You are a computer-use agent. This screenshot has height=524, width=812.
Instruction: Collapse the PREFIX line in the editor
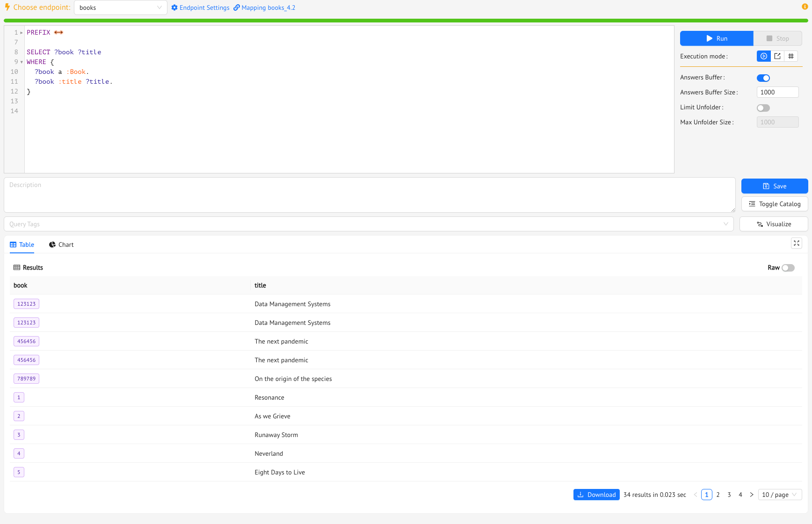22,32
